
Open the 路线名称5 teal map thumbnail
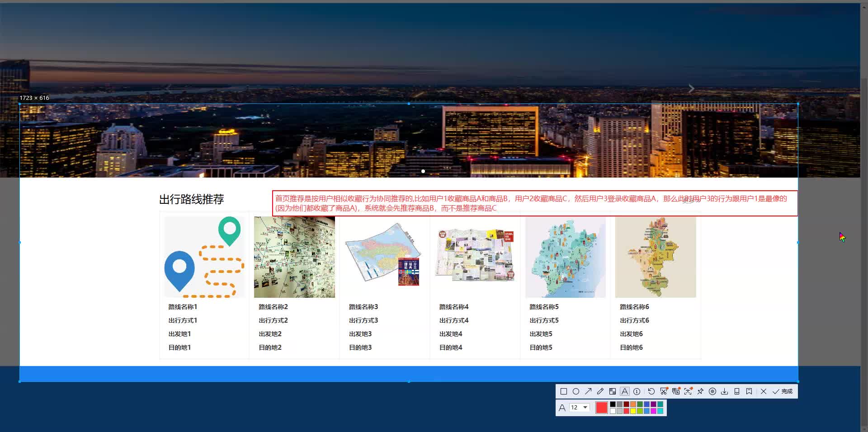(565, 257)
